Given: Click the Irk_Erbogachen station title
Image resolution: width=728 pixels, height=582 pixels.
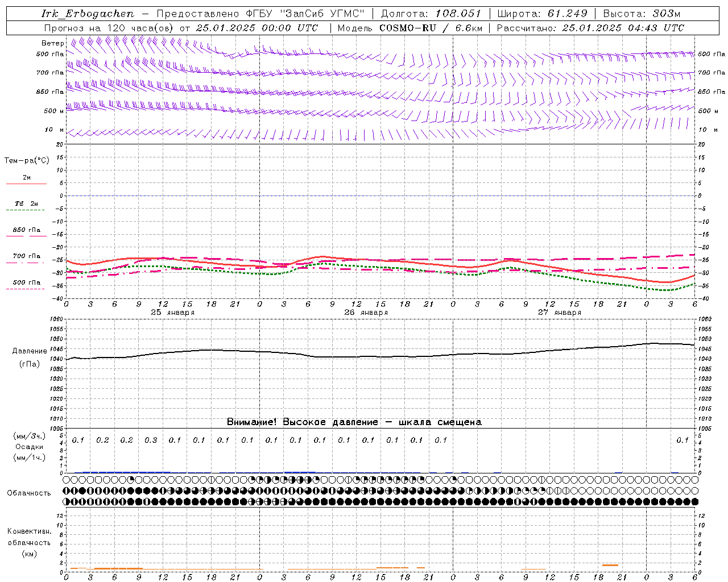Looking at the screenshot, I should (88, 14).
